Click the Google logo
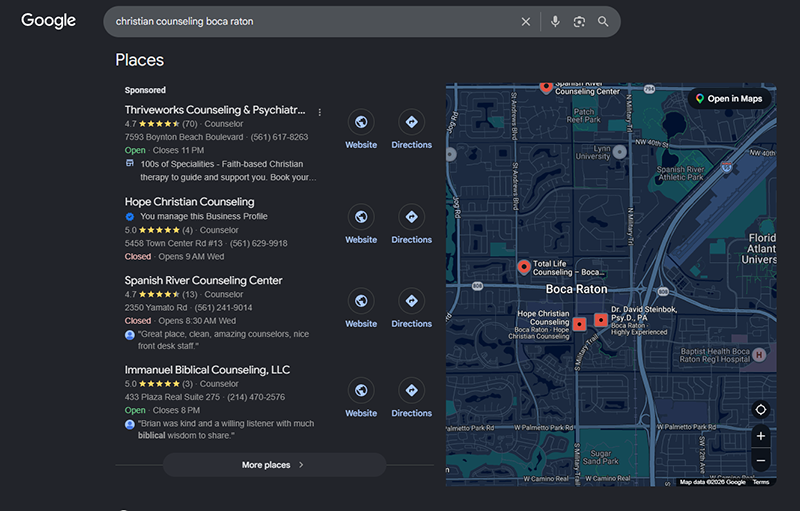The width and height of the screenshot is (800, 511). [x=48, y=21]
